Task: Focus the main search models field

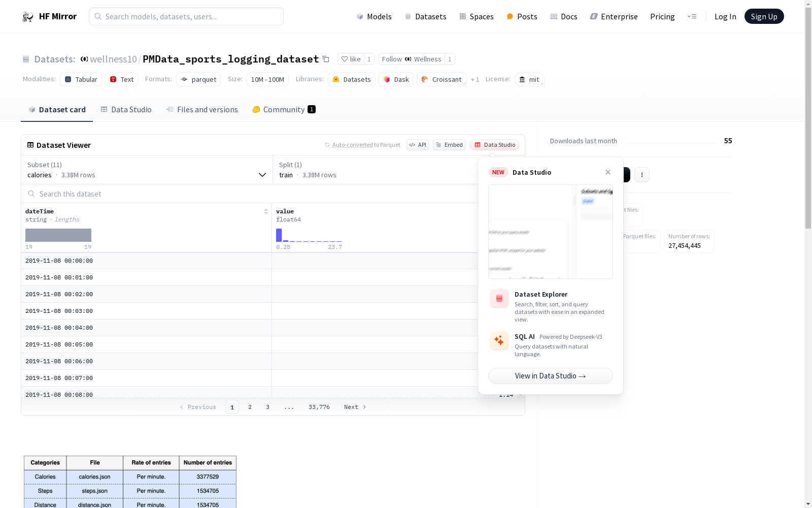Action: [186, 17]
